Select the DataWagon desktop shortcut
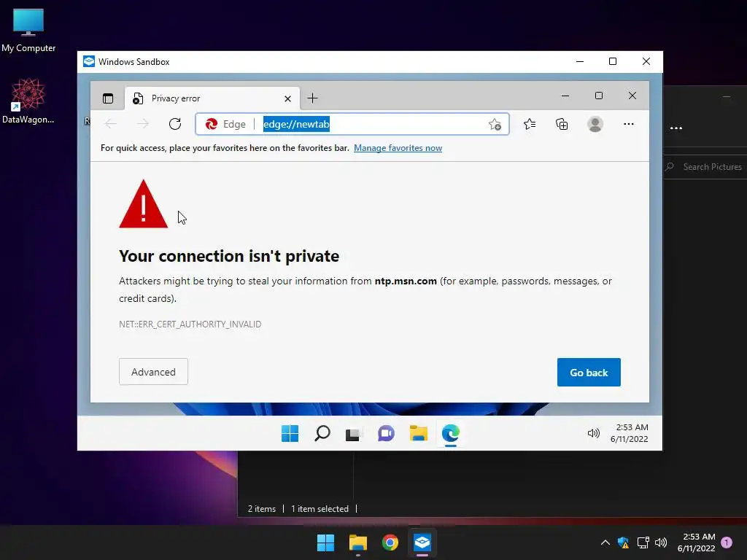The width and height of the screenshot is (747, 560). tap(28, 101)
